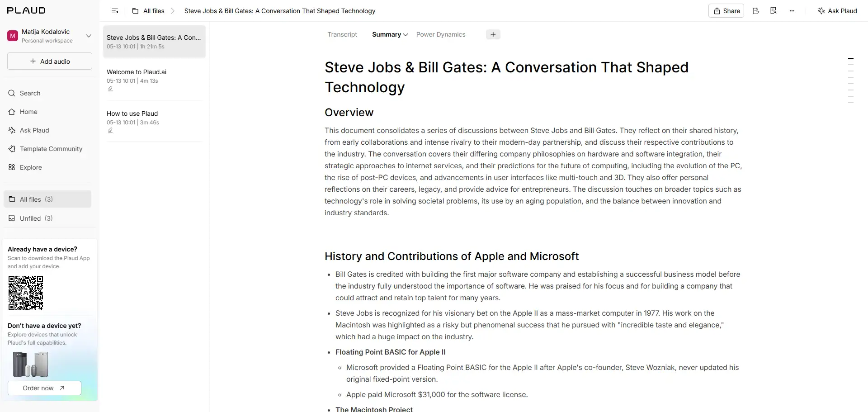Click the 'Don't have a device yet?' text

click(44, 326)
